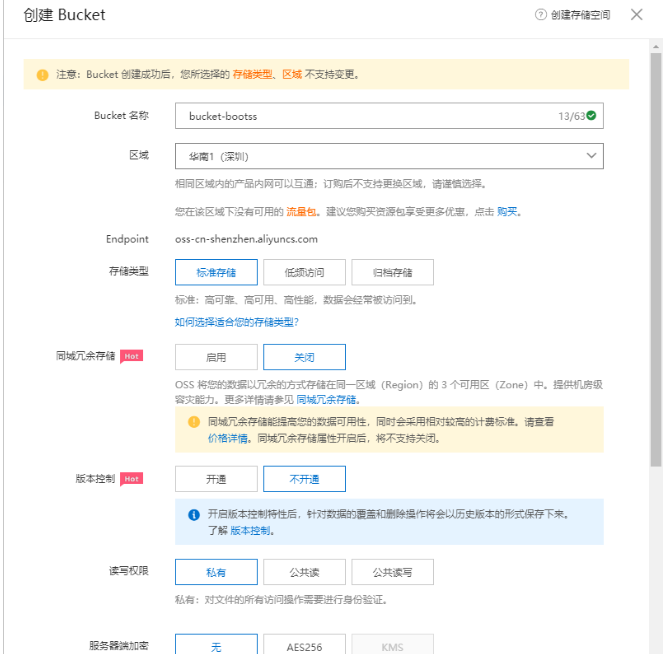
Task: Expand region list via chevron arrow
Action: click(x=591, y=156)
